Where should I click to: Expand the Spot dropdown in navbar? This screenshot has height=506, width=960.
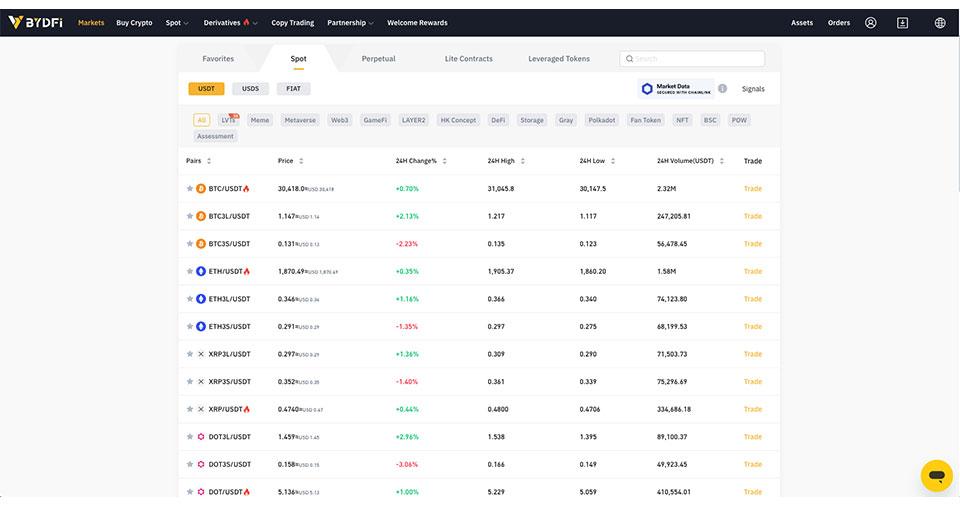tap(177, 23)
